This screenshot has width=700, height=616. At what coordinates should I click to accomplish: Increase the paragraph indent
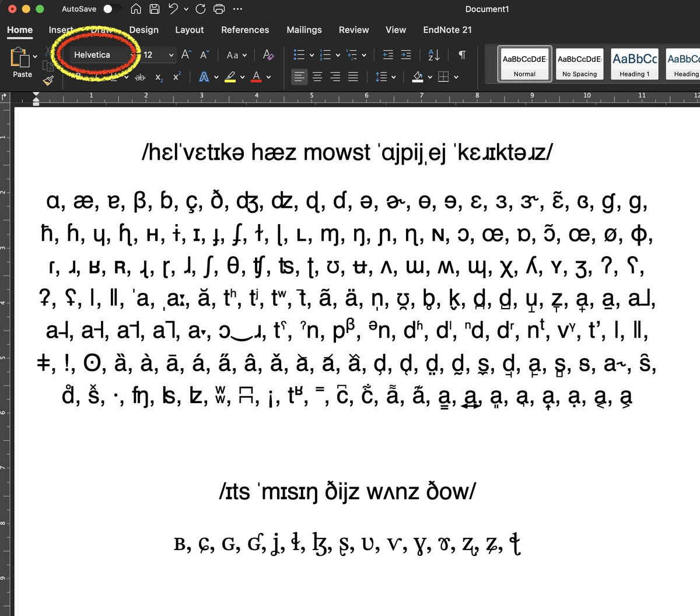click(x=406, y=54)
